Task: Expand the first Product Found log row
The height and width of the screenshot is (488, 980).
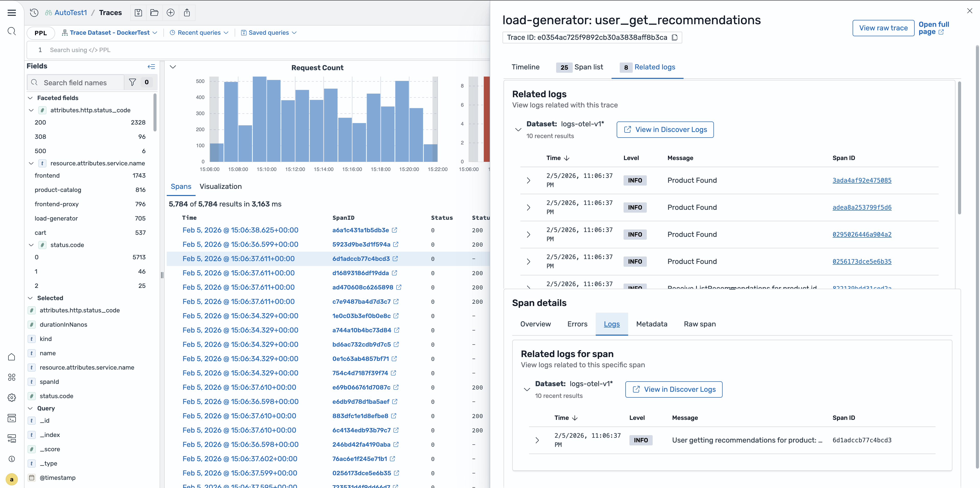Action: click(528, 180)
